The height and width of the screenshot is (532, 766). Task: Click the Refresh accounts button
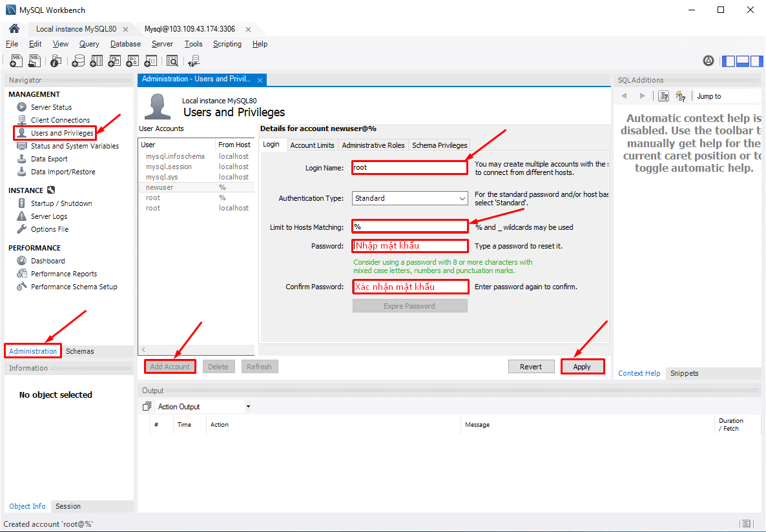(260, 367)
